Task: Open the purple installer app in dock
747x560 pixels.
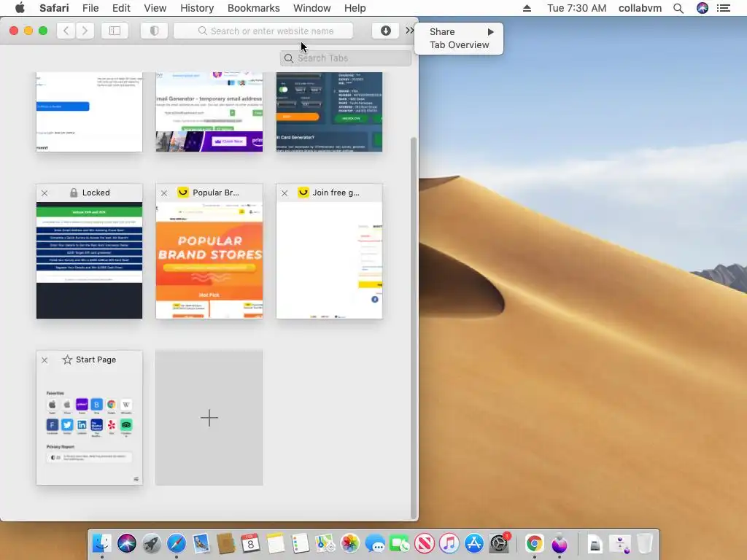Action: (560, 543)
